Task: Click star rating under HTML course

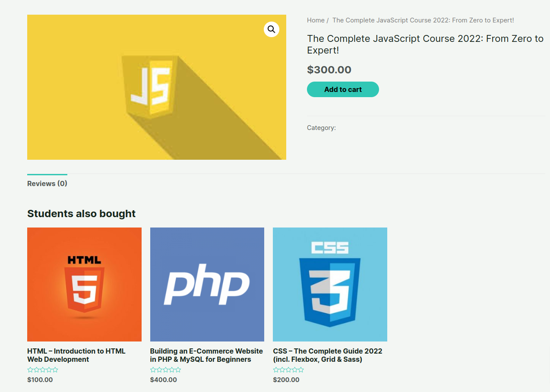Action: 43,370
